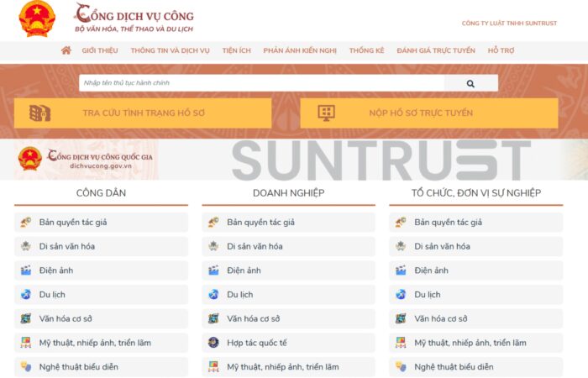This screenshot has width=588, height=378.
Task: Click the file-lookup icon on Tra cứu button
Action: [39, 113]
